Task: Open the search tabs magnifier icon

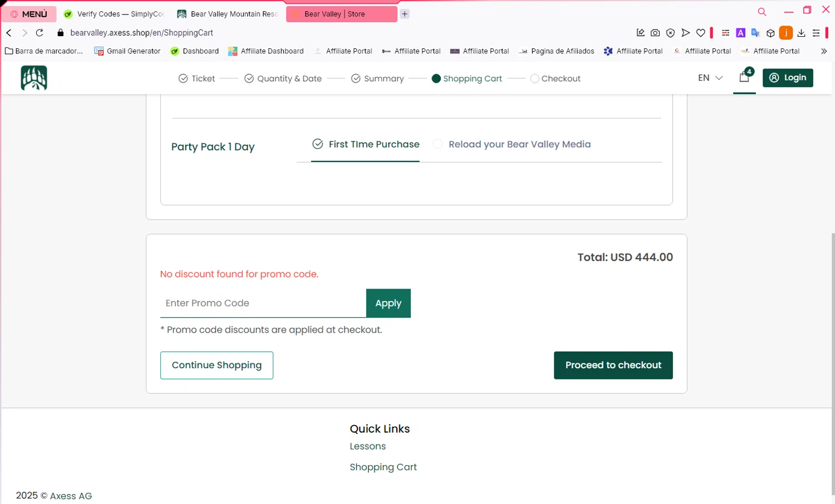Action: (x=762, y=12)
